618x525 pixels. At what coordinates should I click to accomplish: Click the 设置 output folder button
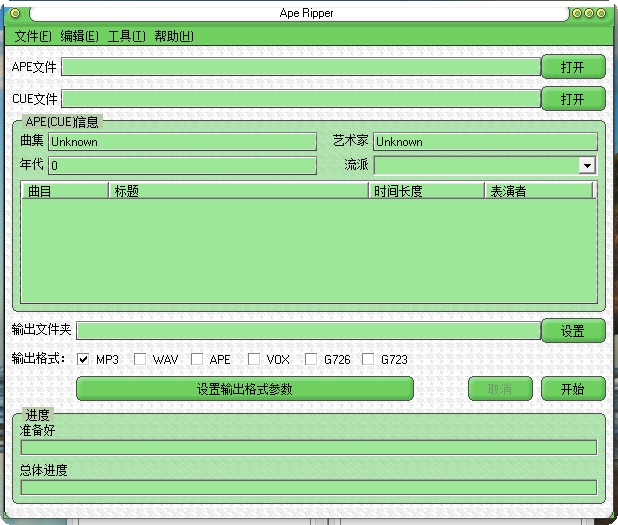pyautogui.click(x=573, y=331)
